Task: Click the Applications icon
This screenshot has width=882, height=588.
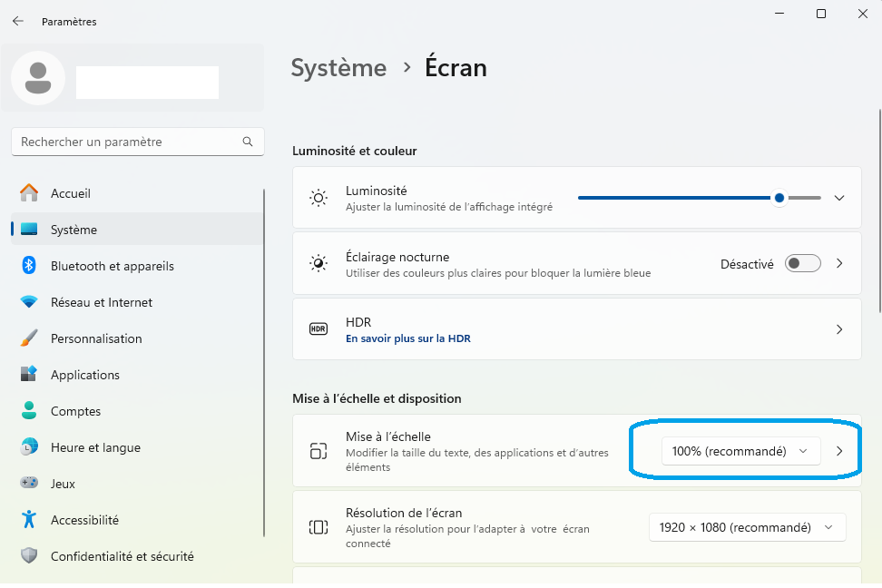Action: [29, 374]
